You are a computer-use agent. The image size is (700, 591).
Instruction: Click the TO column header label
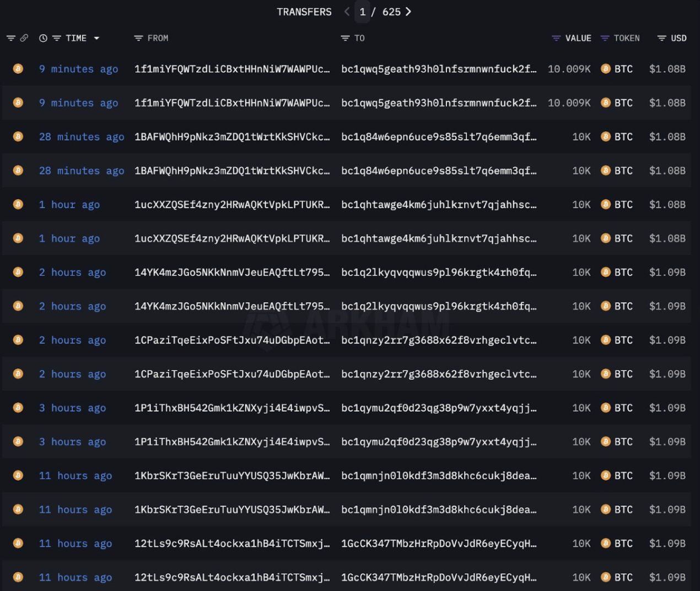[x=359, y=38]
